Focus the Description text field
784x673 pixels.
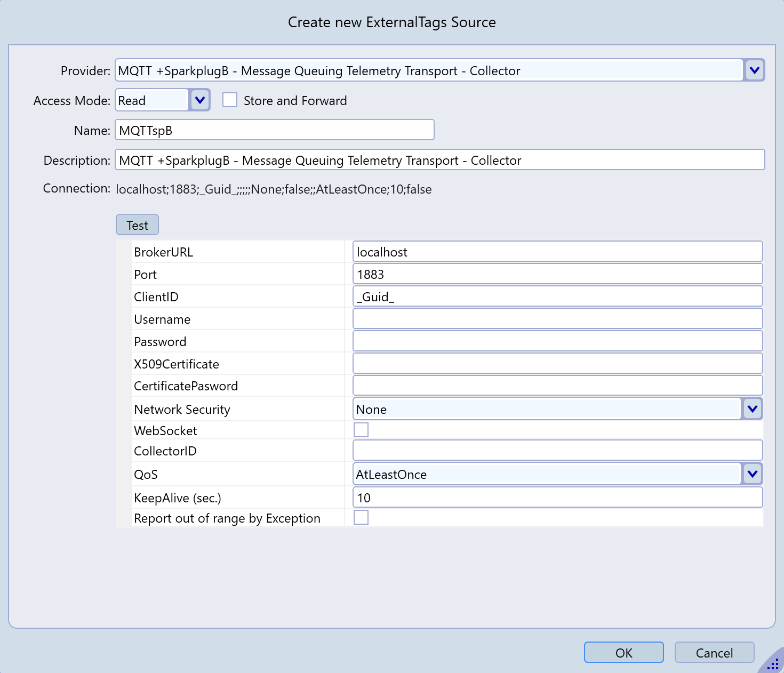[439, 160]
